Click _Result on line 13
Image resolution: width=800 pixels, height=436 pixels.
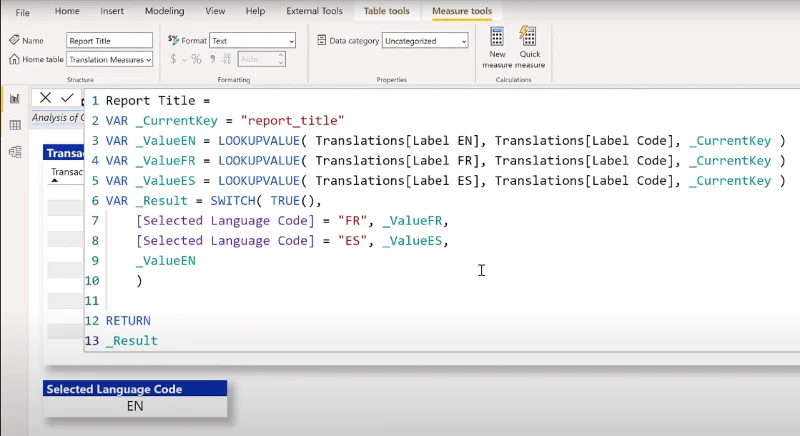132,341
